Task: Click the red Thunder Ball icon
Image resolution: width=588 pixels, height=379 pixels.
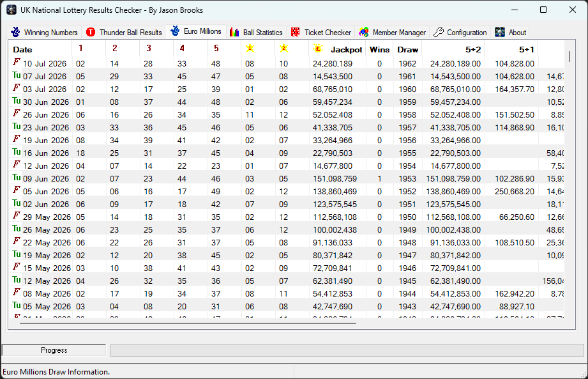Action: point(91,32)
